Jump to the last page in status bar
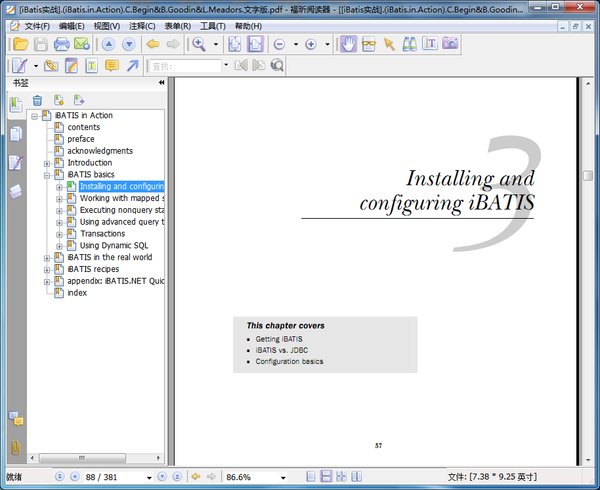Screen dimensions: 600x490 [177, 477]
